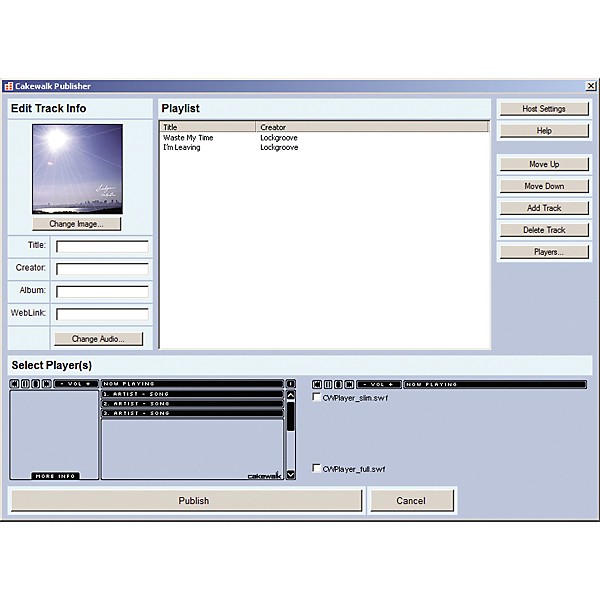Image resolution: width=600 pixels, height=600 pixels.
Task: Click pause icon in slim player preview
Action: 328,384
